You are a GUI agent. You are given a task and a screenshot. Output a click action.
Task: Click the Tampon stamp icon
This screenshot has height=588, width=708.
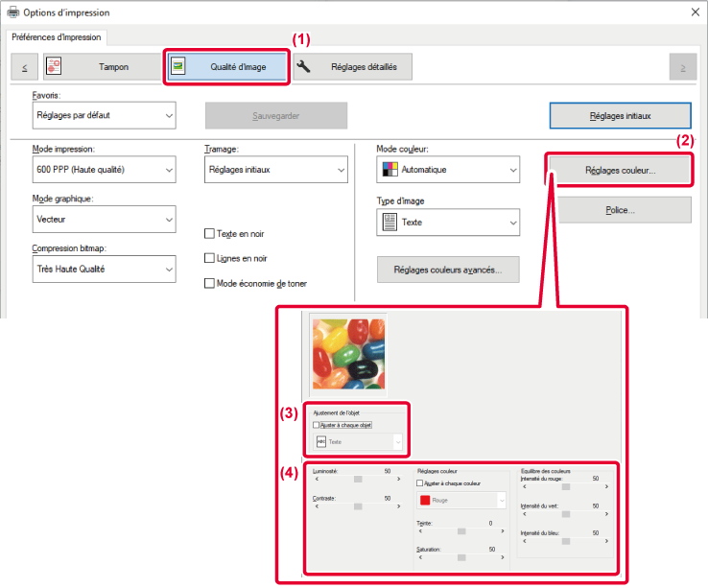click(55, 67)
